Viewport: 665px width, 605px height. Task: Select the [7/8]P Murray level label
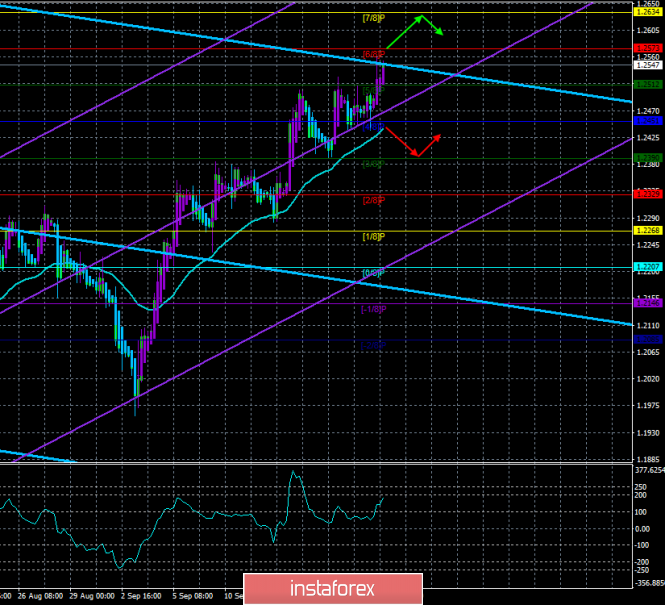pyautogui.click(x=374, y=18)
